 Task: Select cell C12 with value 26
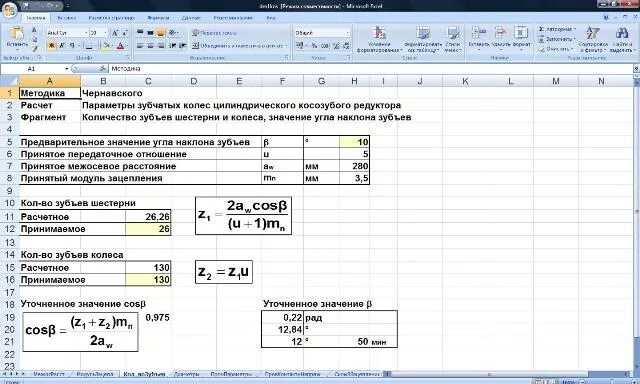click(148, 229)
